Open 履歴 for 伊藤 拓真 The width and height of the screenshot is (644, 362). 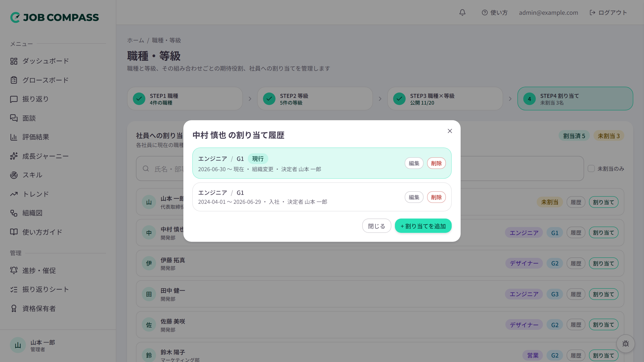[576, 263]
